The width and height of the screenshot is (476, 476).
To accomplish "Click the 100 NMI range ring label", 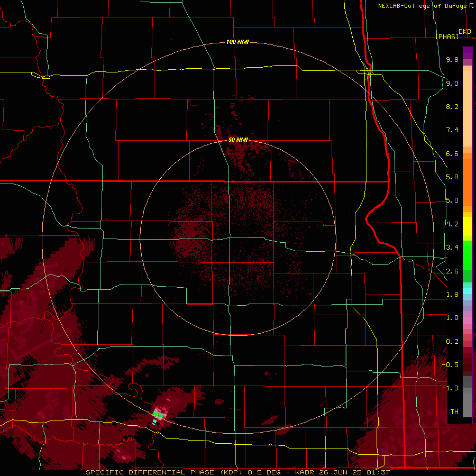I will (x=237, y=42).
